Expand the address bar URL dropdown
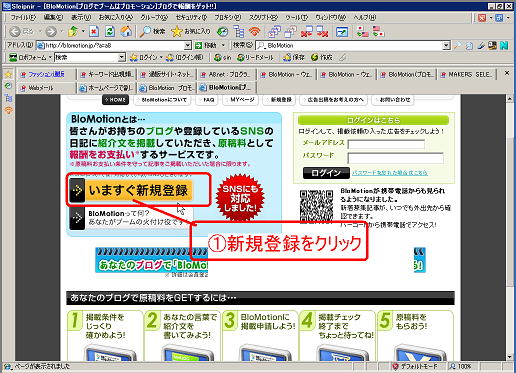The height and width of the screenshot is (373, 516). (188, 45)
